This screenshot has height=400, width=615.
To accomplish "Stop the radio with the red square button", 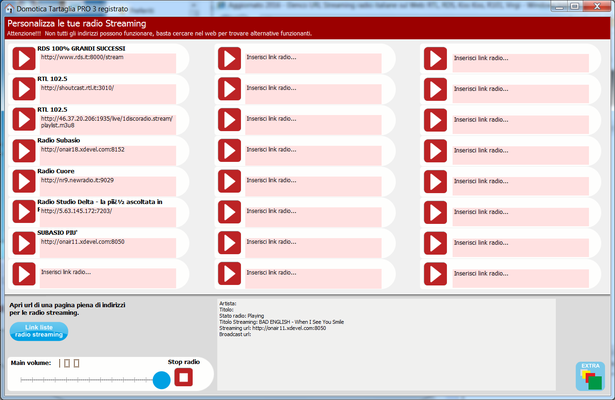I will click(184, 377).
